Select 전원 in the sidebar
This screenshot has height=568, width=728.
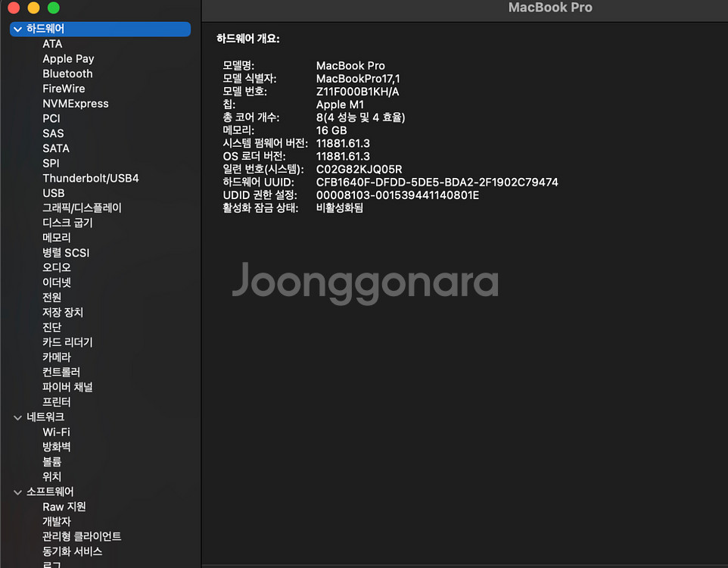click(51, 298)
